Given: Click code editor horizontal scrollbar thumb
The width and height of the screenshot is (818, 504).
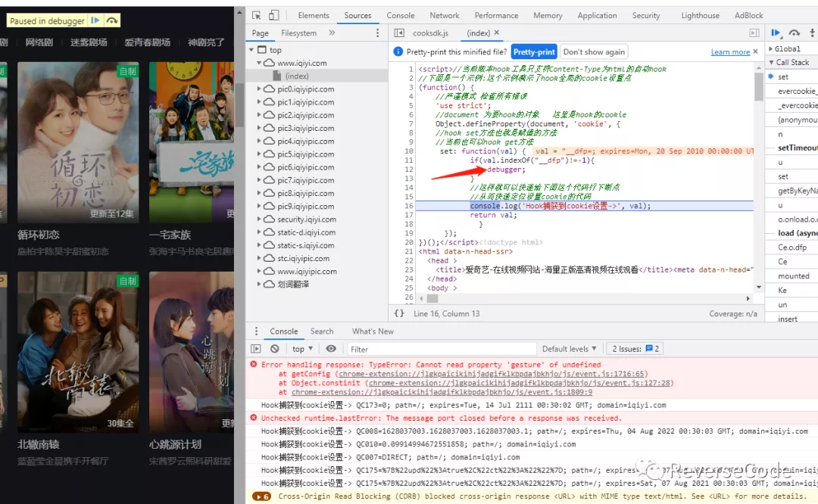Looking at the screenshot, I should click(x=432, y=299).
